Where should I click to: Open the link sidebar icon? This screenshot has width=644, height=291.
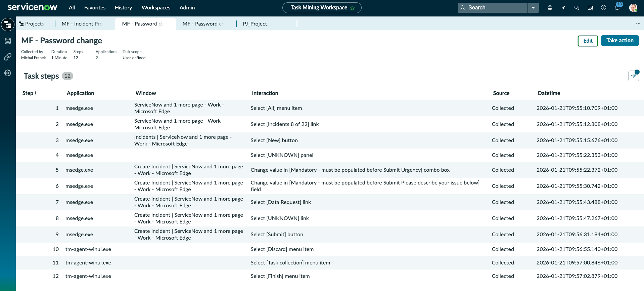coord(8,57)
